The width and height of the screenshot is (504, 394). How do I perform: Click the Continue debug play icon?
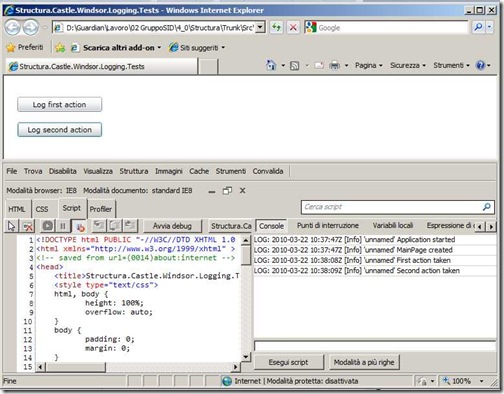(x=48, y=226)
